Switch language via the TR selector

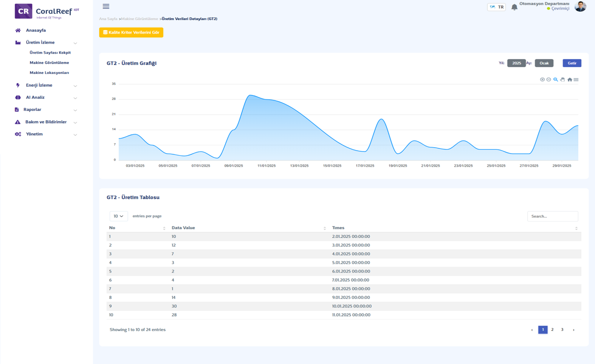[496, 7]
